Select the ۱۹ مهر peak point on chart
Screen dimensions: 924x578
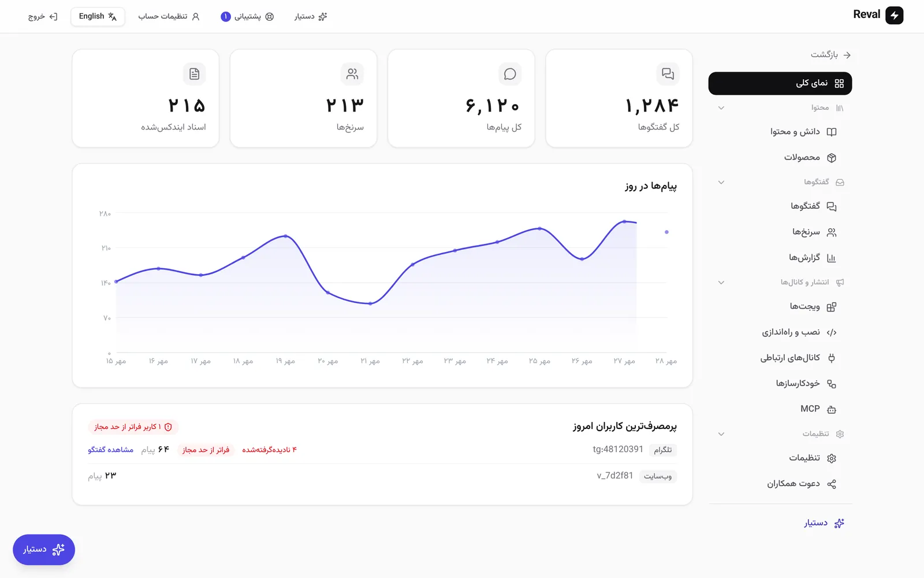point(286,236)
